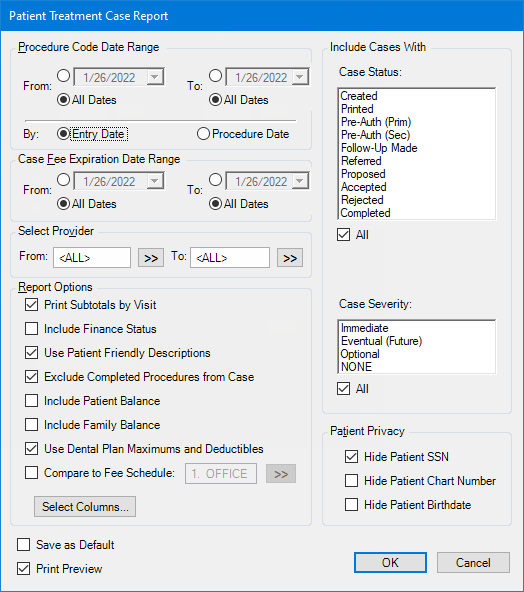Cancel the Patient Treatment Case Report dialog
This screenshot has height=592, width=524.
[473, 563]
